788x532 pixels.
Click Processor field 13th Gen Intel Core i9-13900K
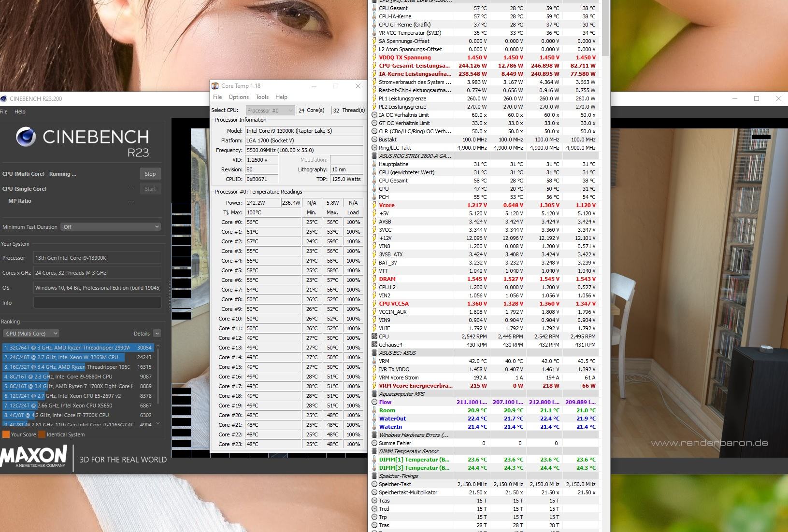click(97, 258)
